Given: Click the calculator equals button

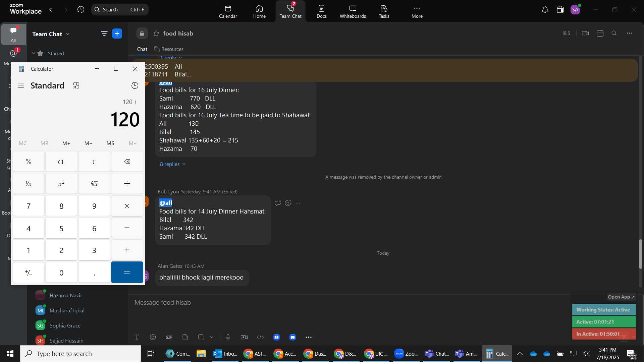Looking at the screenshot, I should click(127, 273).
